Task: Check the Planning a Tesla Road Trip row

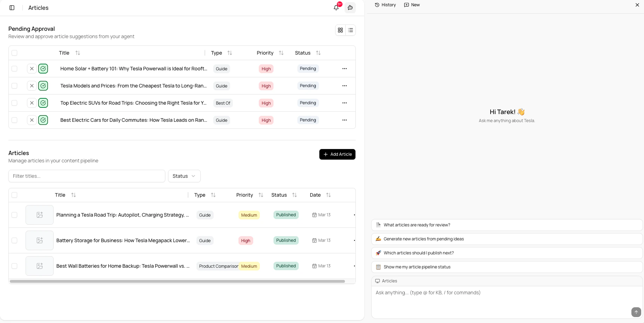Action: [x=14, y=215]
